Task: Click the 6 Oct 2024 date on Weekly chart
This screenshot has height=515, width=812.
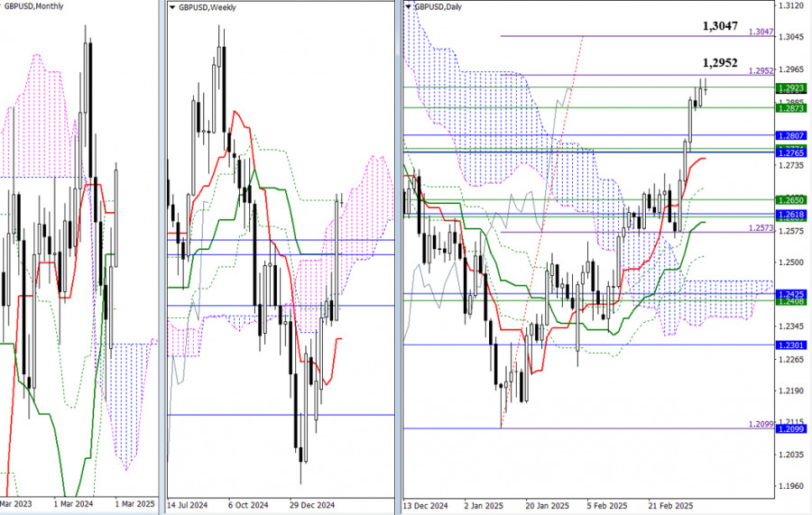Action: pyautogui.click(x=248, y=505)
